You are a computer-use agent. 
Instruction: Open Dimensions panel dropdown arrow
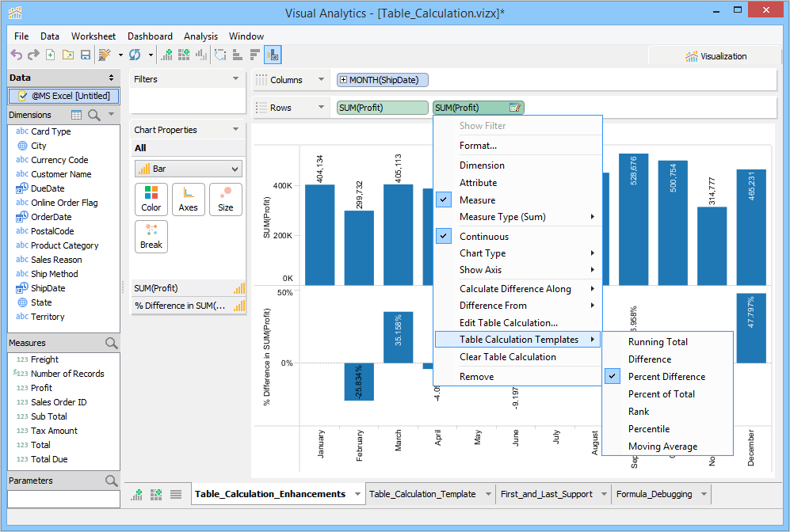[x=112, y=115]
